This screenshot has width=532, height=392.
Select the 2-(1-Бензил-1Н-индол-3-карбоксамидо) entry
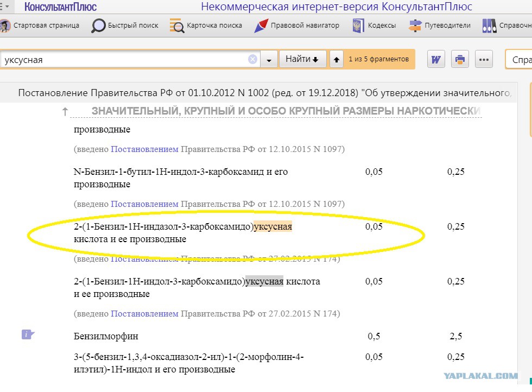(197, 287)
